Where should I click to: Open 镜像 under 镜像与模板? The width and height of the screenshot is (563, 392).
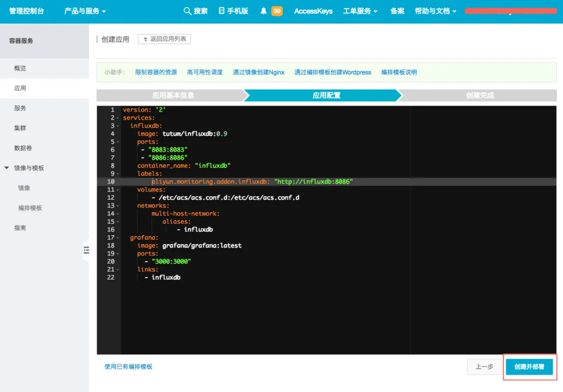pos(24,188)
